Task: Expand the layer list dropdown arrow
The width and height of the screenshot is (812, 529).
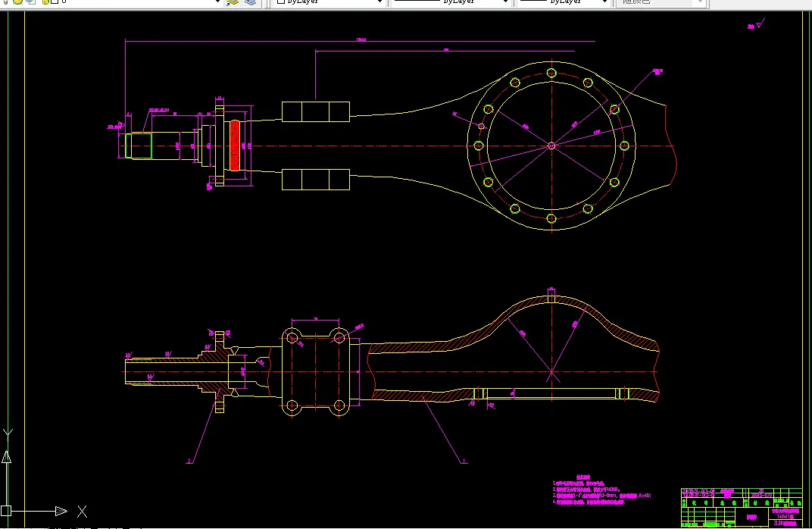Action: tap(218, 2)
